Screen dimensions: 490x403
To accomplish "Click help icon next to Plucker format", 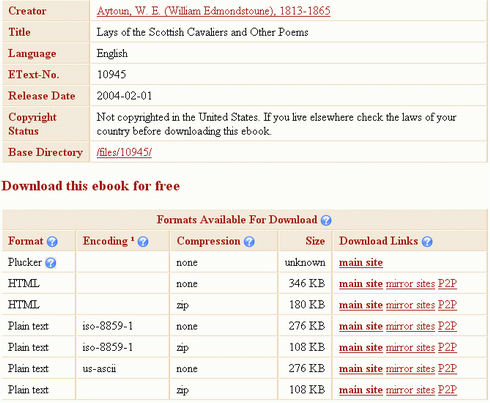I will click(50, 263).
